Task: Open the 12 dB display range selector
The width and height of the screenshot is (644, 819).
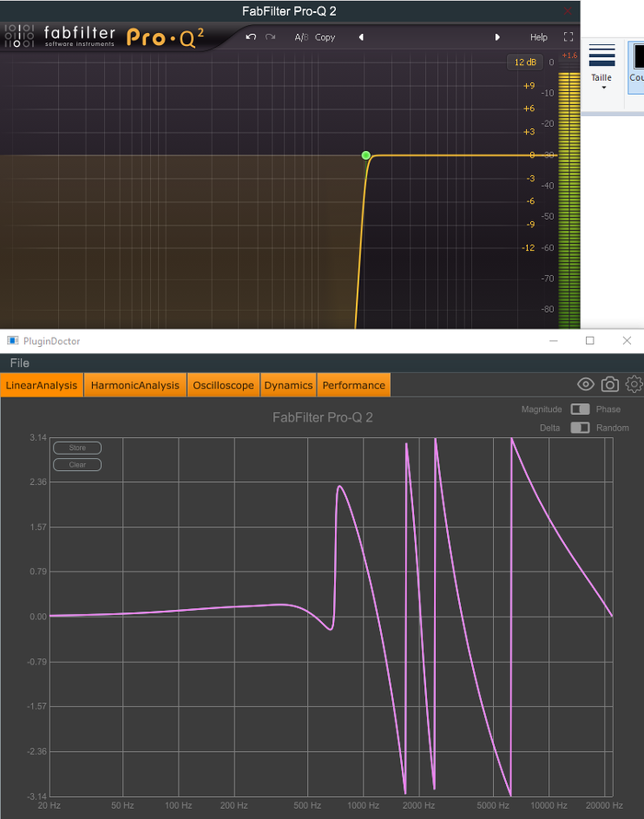Action: point(525,63)
